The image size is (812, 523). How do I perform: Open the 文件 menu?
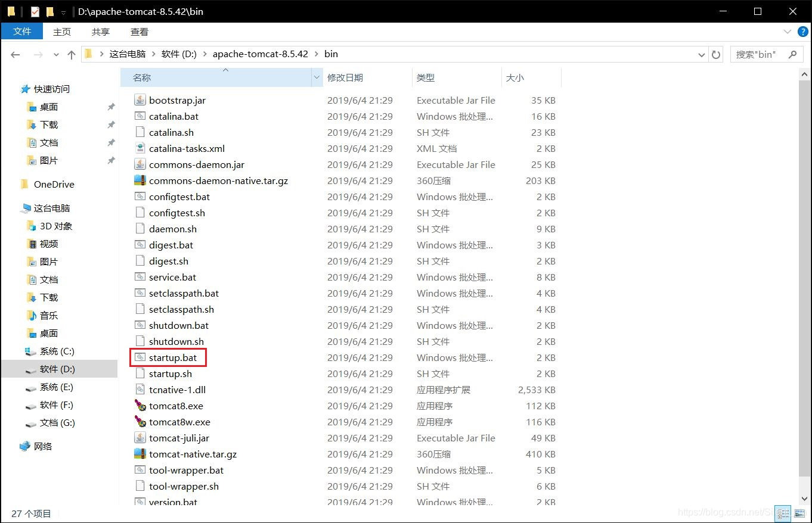coord(22,32)
